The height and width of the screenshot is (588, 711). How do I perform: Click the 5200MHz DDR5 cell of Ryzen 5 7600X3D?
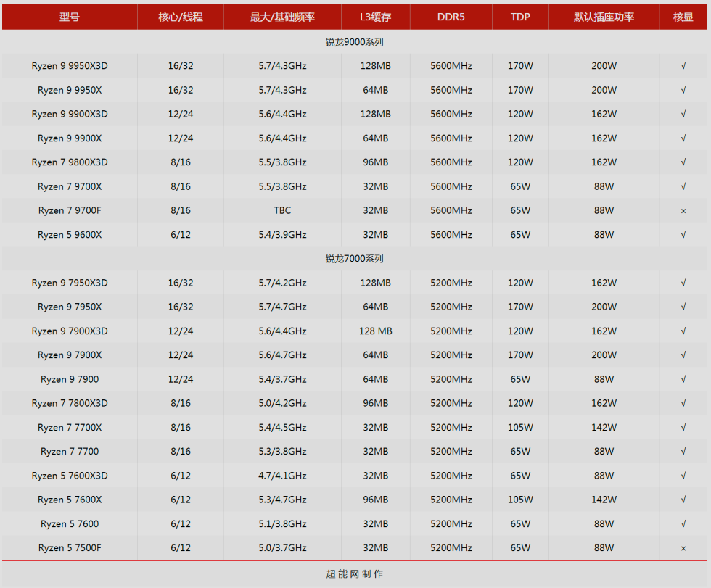coord(451,476)
